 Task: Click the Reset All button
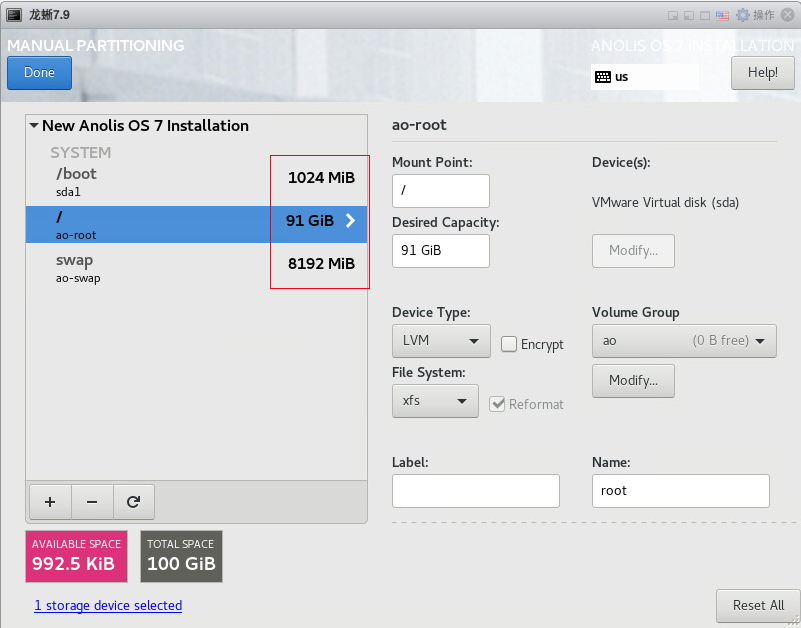(x=758, y=606)
